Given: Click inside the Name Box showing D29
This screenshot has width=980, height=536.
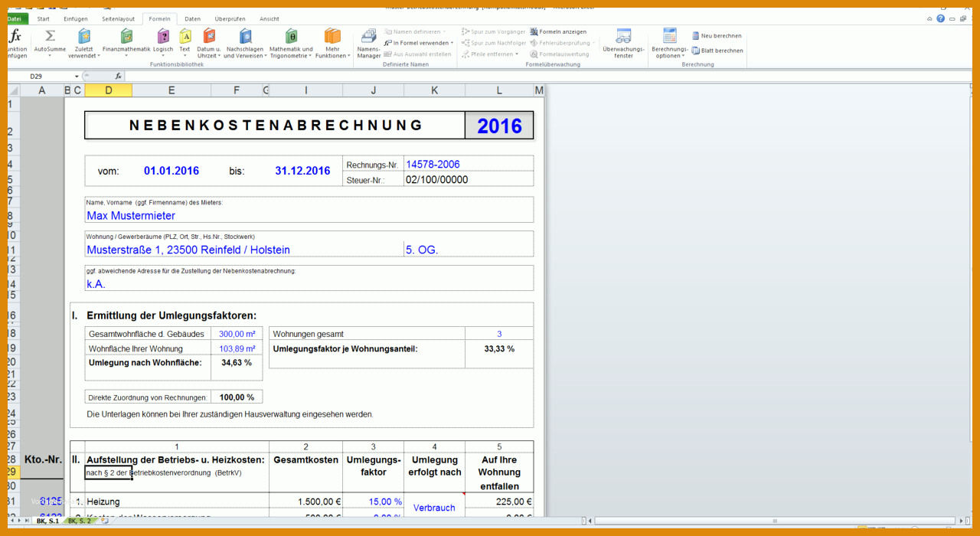Looking at the screenshot, I should pyautogui.click(x=40, y=77).
